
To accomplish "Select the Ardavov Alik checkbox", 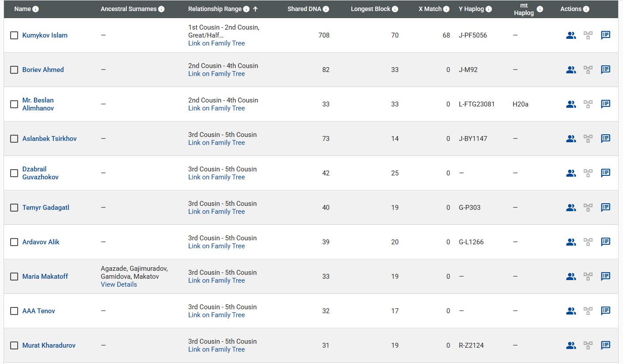I will coord(14,242).
